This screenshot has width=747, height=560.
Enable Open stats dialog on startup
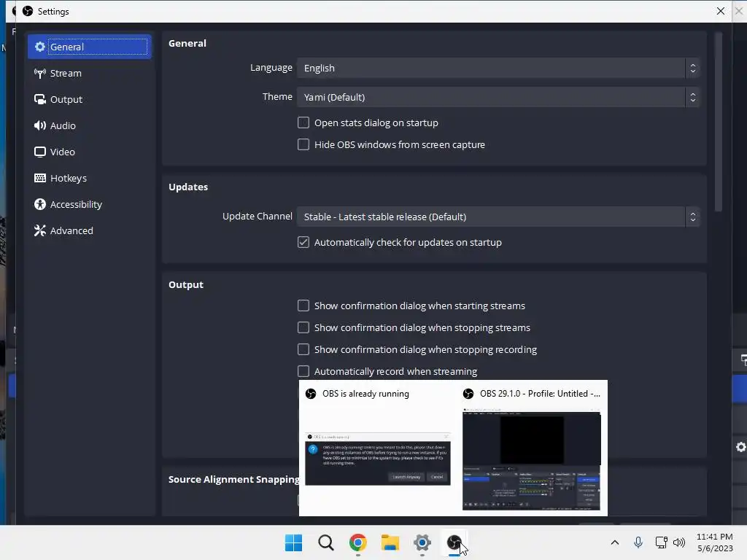[303, 122]
